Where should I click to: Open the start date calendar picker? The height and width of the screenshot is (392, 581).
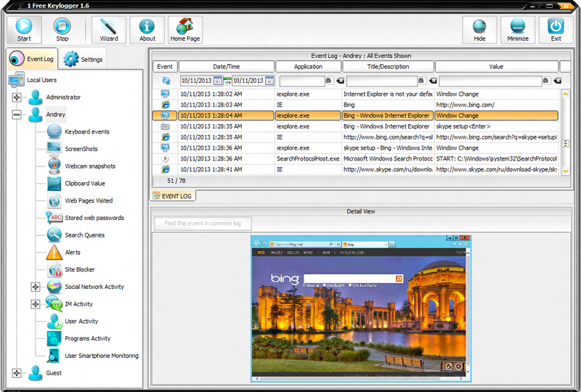pos(217,81)
